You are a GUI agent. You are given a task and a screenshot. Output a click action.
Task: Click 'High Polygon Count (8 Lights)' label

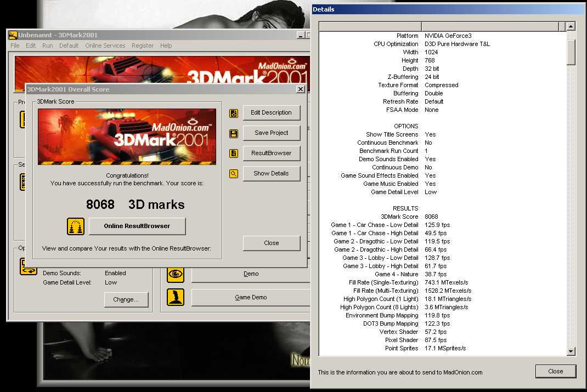(x=379, y=307)
